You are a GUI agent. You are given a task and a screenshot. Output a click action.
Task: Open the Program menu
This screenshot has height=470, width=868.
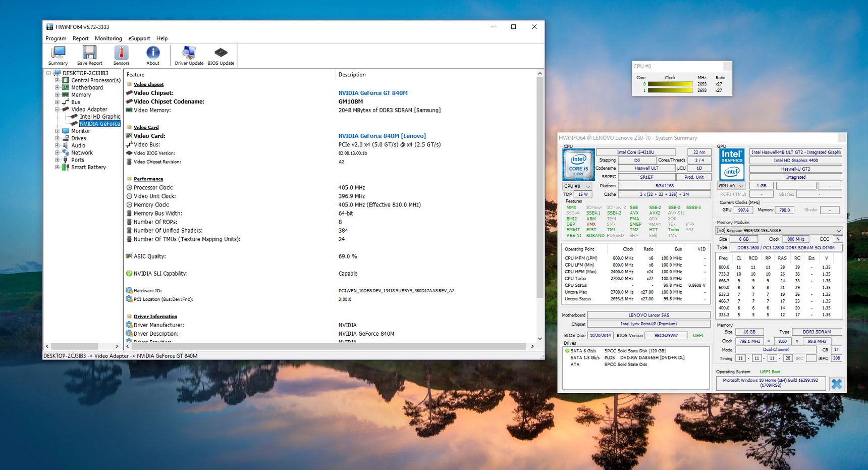click(56, 38)
